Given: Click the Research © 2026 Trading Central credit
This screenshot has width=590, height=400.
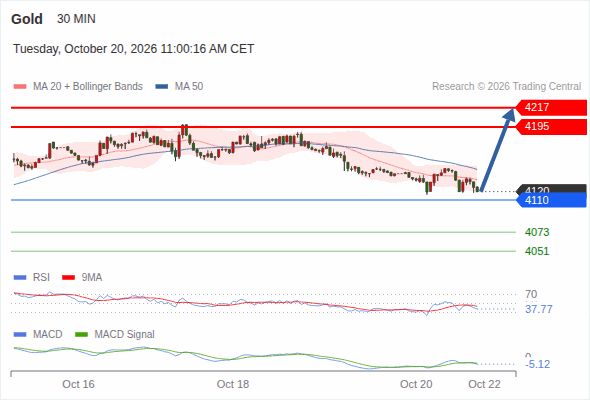Looking at the screenshot, I should [506, 87].
